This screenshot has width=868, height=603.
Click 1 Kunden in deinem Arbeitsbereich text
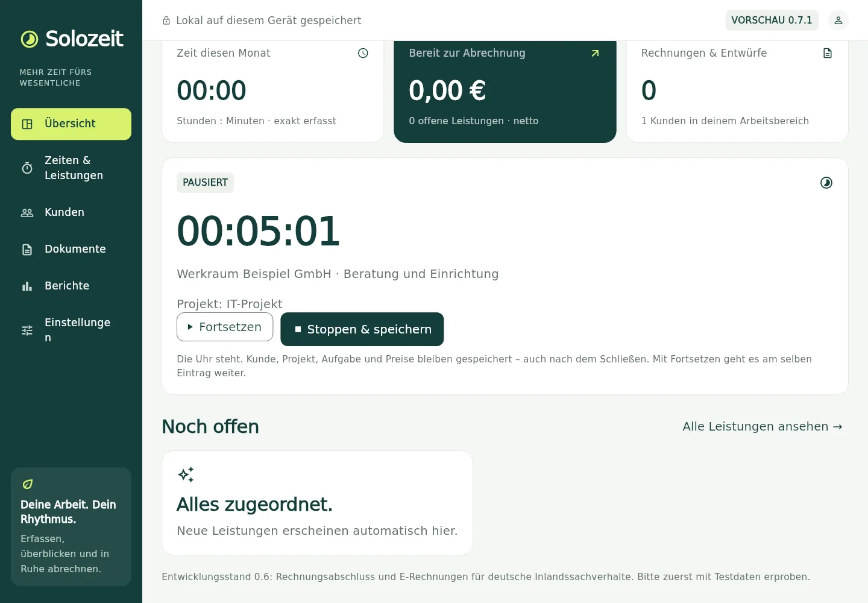coord(725,121)
